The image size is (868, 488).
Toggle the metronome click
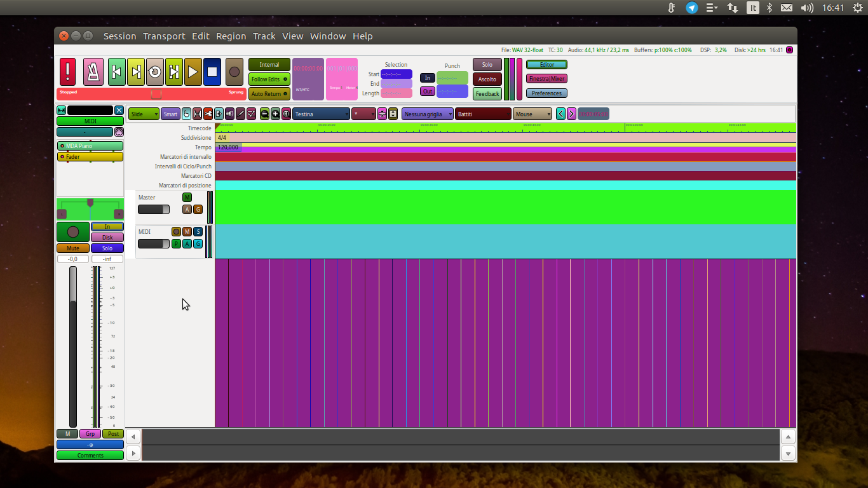(93, 72)
